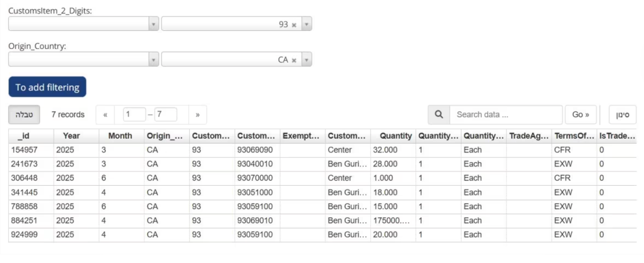Click the Exempt... column header
Screen dimensions: 644x263
pyautogui.click(x=302, y=136)
